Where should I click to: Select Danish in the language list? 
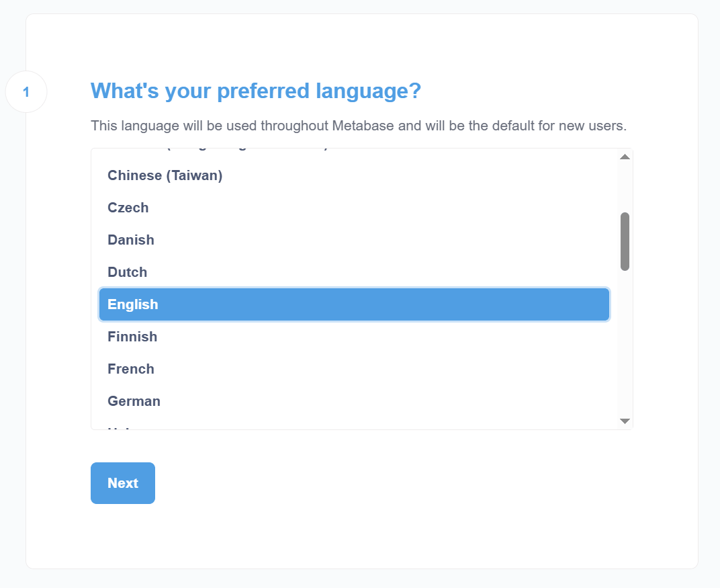pos(131,240)
